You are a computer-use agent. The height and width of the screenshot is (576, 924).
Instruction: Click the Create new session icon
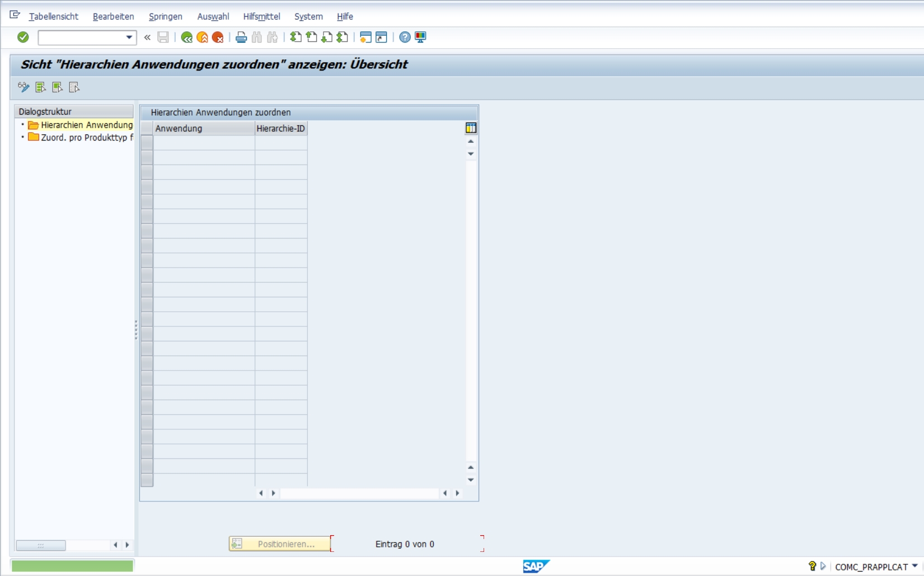[x=365, y=38]
